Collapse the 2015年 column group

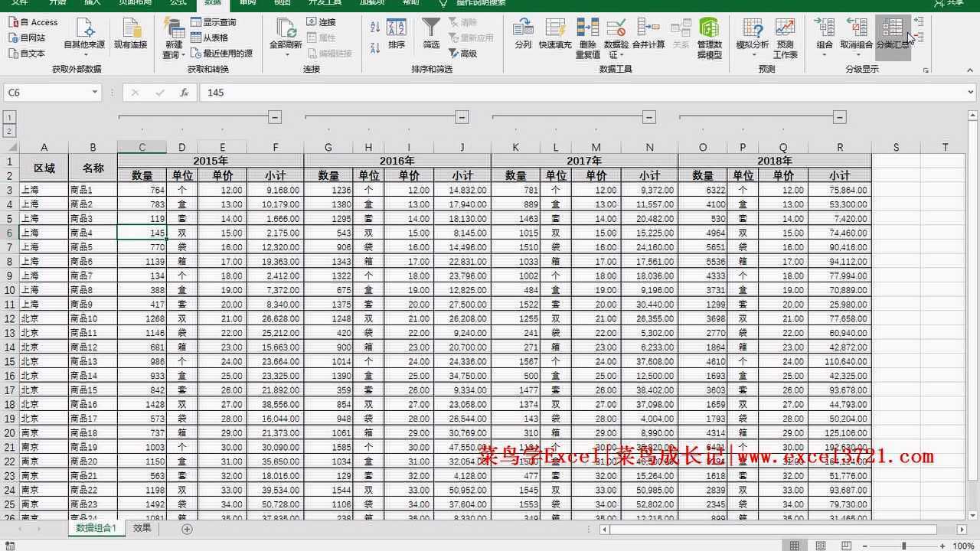tap(275, 117)
